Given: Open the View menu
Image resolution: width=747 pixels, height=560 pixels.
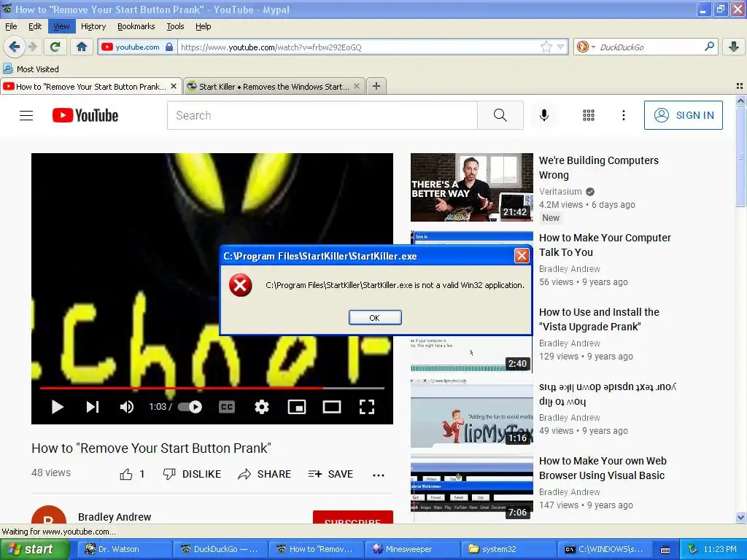Looking at the screenshot, I should (x=61, y=26).
